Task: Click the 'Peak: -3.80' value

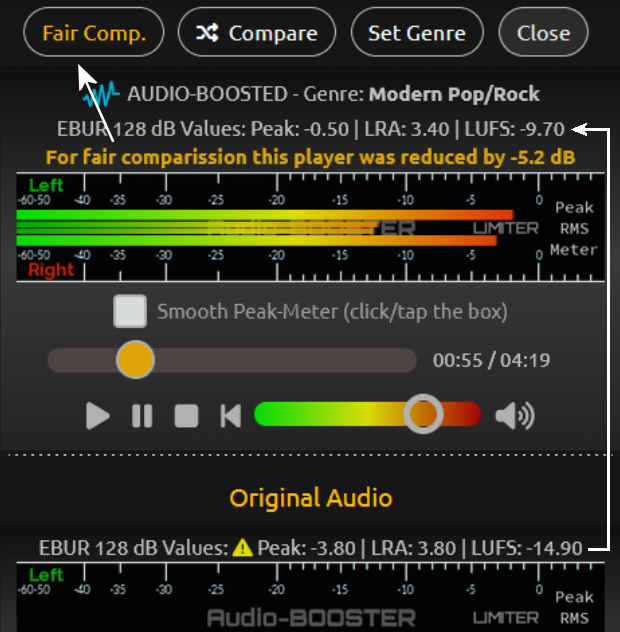Action: click(x=306, y=548)
